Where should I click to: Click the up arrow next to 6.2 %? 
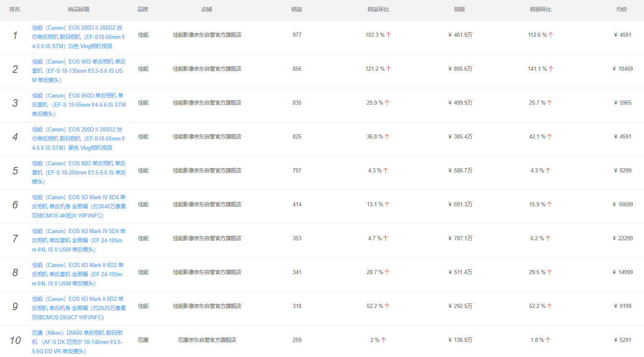pyautogui.click(x=548, y=239)
